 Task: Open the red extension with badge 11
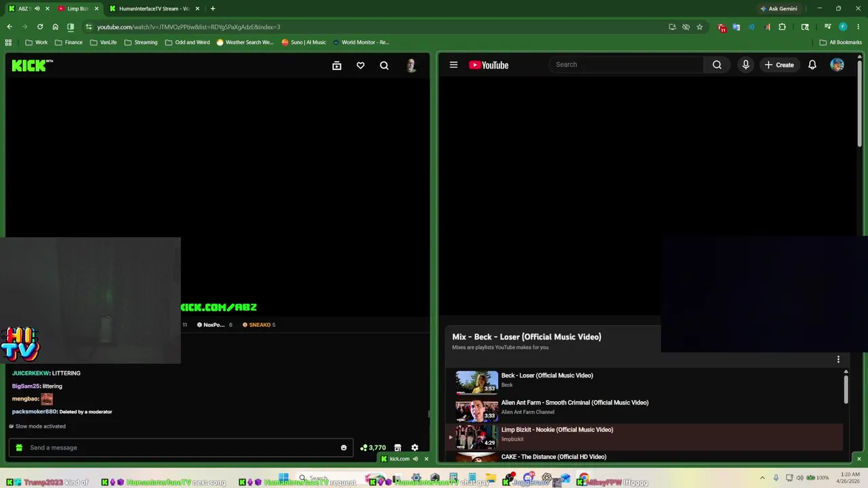pyautogui.click(x=722, y=28)
